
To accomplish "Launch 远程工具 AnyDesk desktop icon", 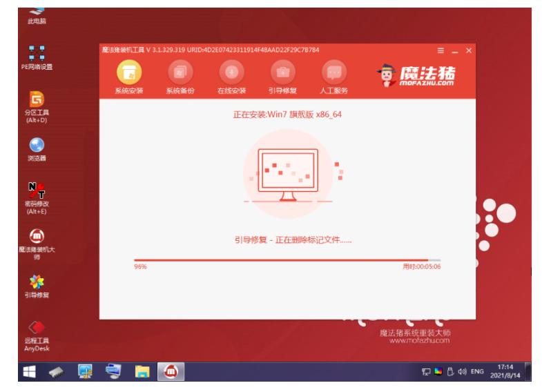I will (37, 335).
